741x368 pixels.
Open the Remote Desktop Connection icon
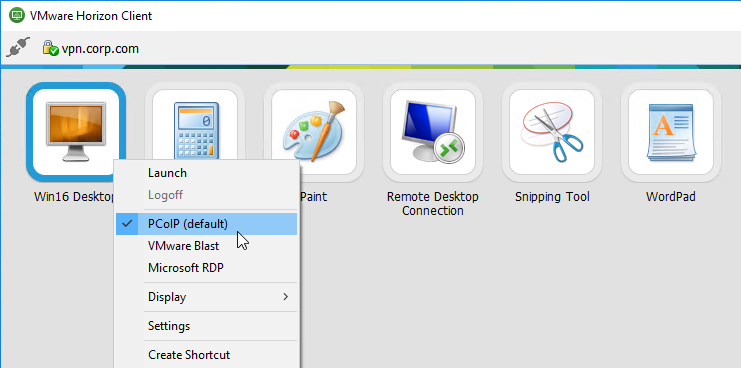[x=433, y=132]
